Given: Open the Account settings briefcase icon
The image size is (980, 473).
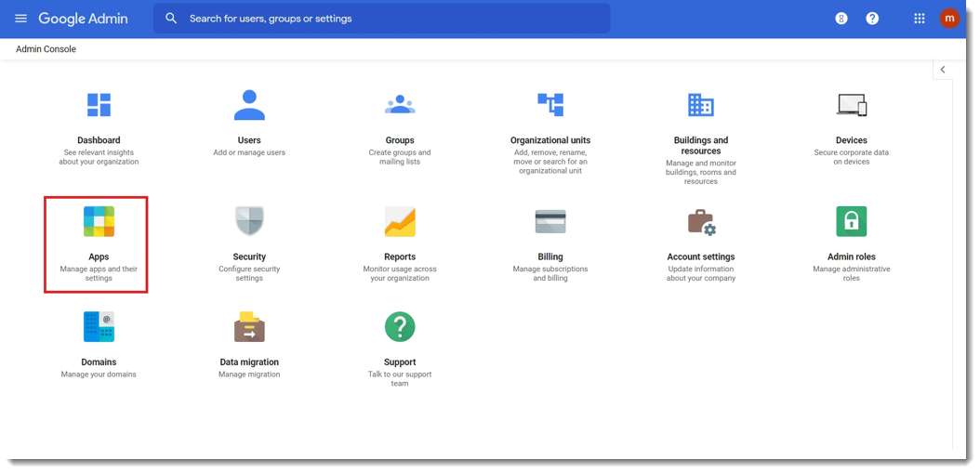Looking at the screenshot, I should click(701, 222).
